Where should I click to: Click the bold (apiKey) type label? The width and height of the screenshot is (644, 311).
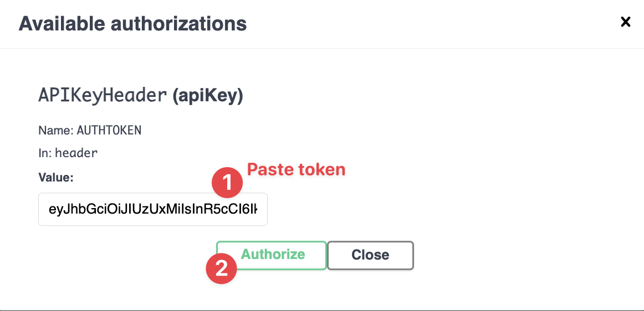(x=208, y=96)
